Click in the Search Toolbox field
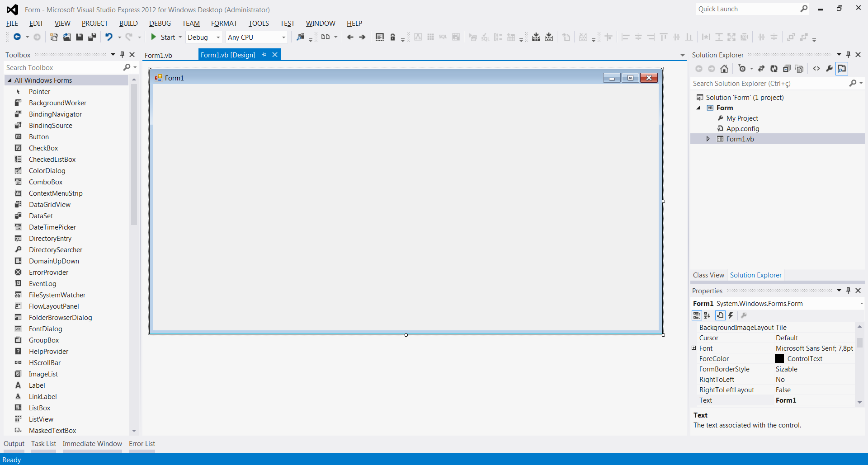Image resolution: width=868 pixels, height=465 pixels. [x=63, y=67]
